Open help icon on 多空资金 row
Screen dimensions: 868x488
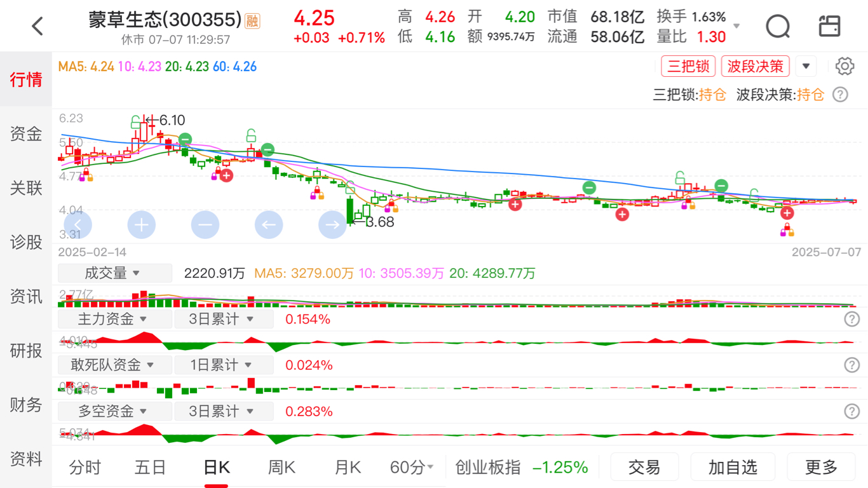(x=851, y=411)
